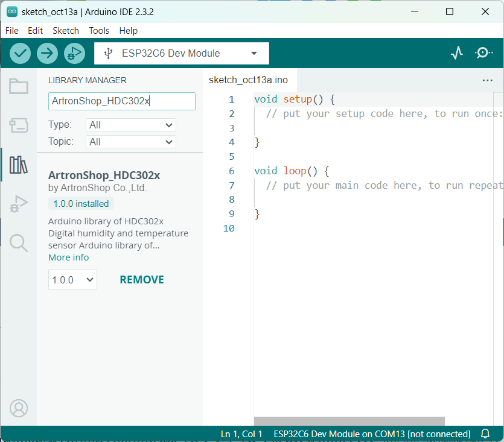Expand the ESP32C6 Dev Module board selector
Viewport: 504px width, 442px height.
tap(182, 53)
